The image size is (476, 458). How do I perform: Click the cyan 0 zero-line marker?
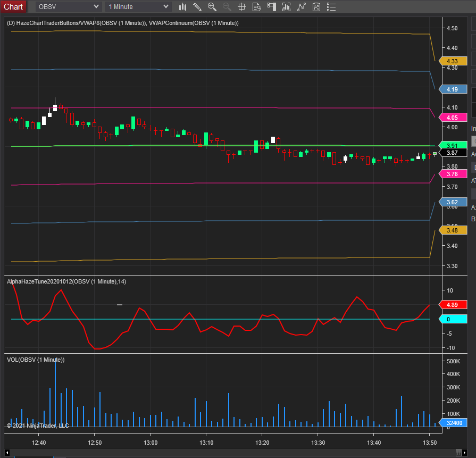coord(453,319)
